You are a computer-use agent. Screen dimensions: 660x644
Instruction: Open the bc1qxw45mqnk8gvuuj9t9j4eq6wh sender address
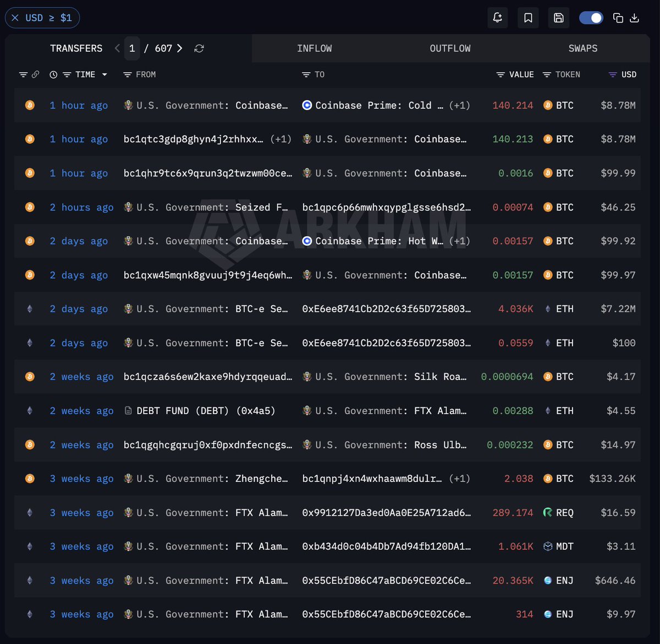(x=208, y=275)
